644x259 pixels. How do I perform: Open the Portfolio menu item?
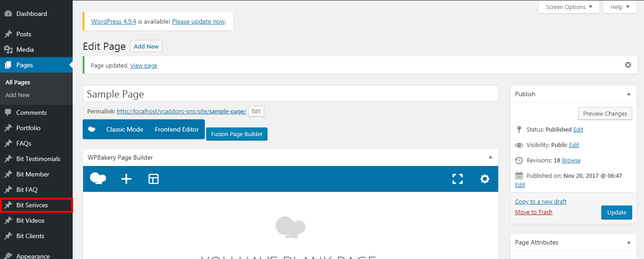click(28, 128)
